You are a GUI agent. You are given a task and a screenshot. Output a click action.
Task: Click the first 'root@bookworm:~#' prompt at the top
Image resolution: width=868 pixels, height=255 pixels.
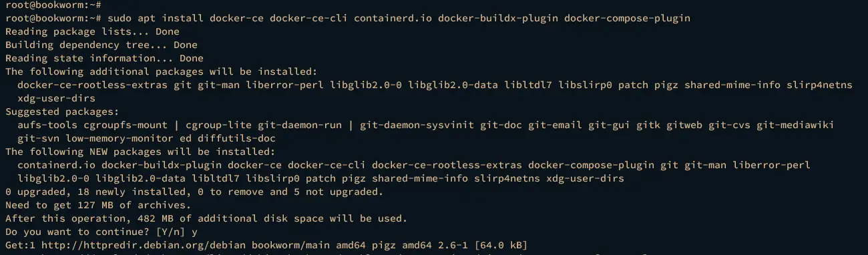[53, 5]
